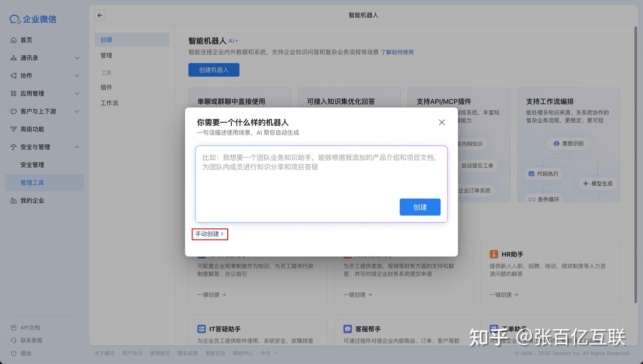Close the robot creation dialog

442,122
